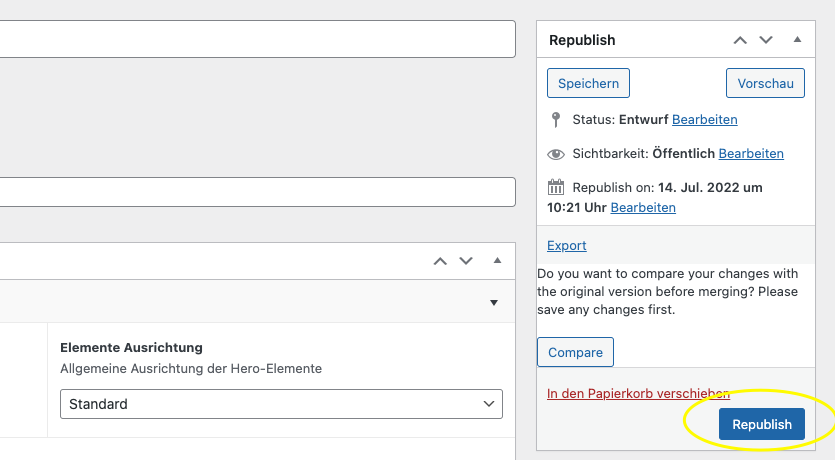
Task: Open the Elemente Ausrichtung dropdown set to Standard
Action: tap(281, 404)
